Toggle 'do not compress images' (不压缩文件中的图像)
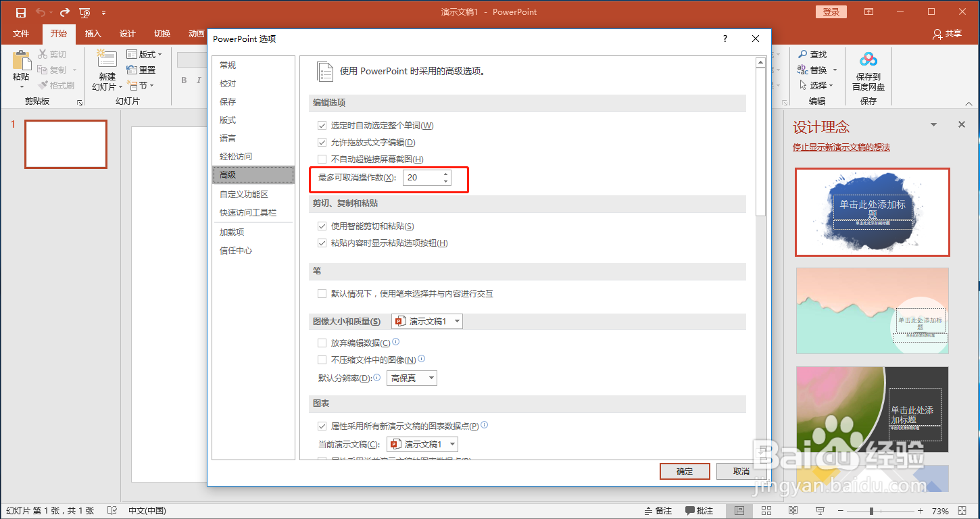 coord(322,360)
